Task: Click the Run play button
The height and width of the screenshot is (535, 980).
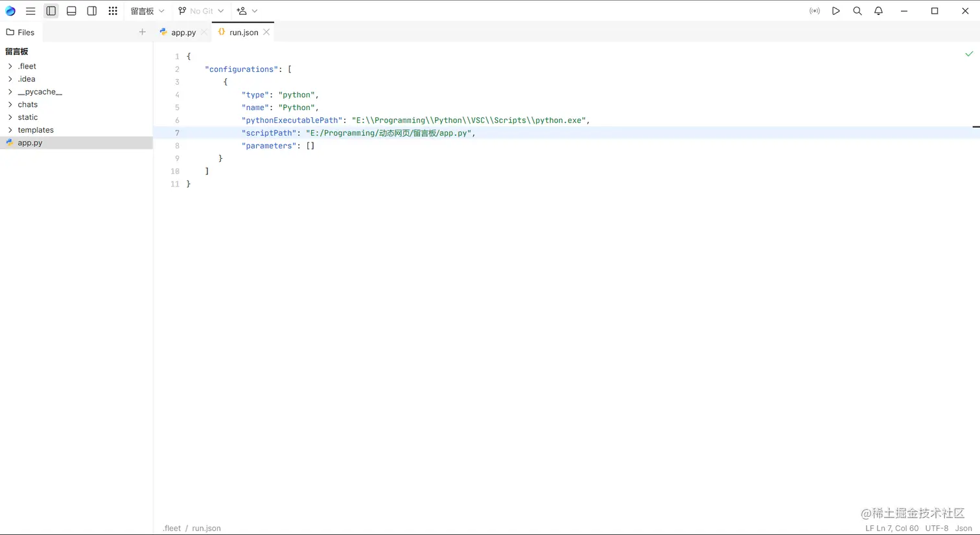Action: coord(836,11)
